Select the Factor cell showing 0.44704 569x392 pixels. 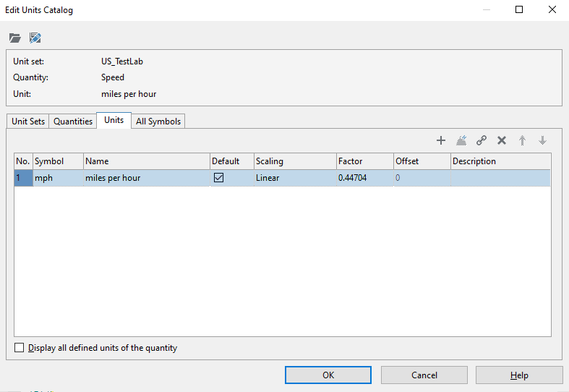coord(364,178)
